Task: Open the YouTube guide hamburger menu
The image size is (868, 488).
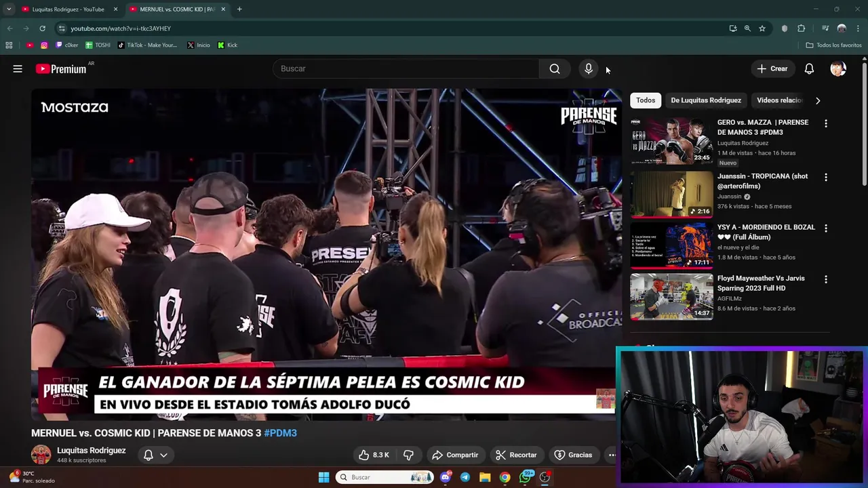Action: pyautogui.click(x=18, y=68)
